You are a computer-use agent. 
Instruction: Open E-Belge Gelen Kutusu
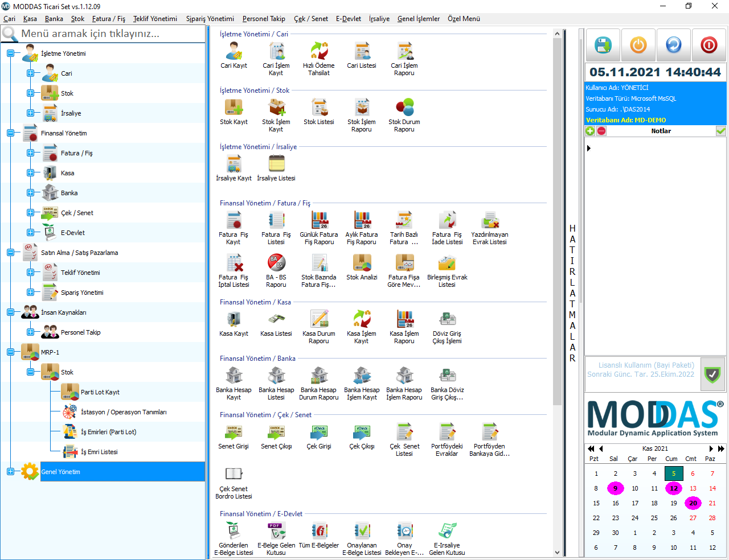pyautogui.click(x=276, y=538)
